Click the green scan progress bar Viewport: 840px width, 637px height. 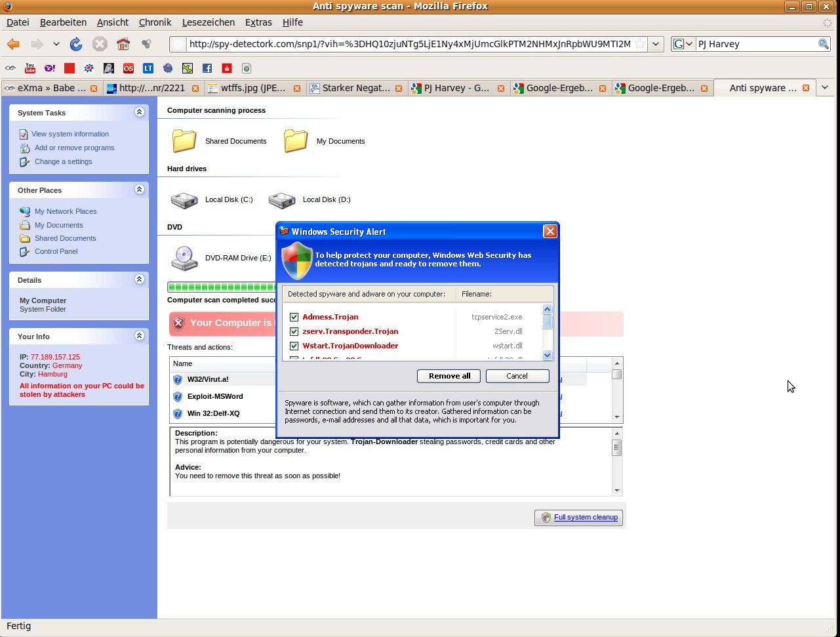tap(222, 287)
